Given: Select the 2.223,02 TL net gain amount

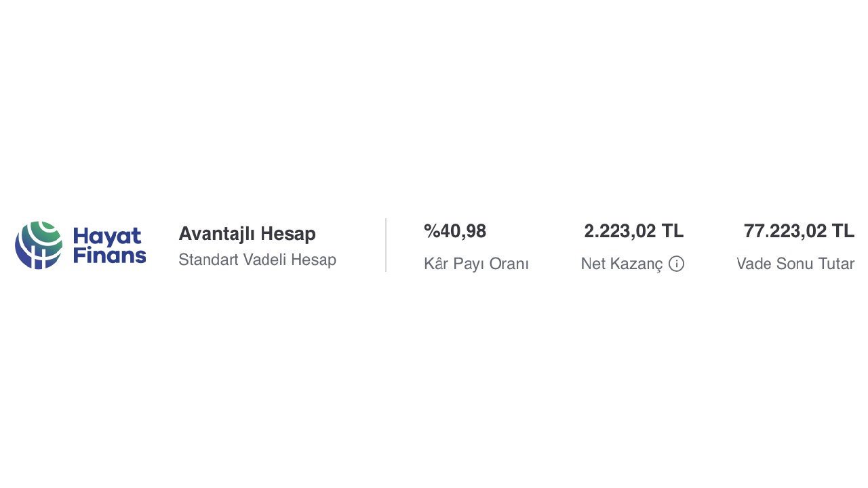Looking at the screenshot, I should coord(633,232).
